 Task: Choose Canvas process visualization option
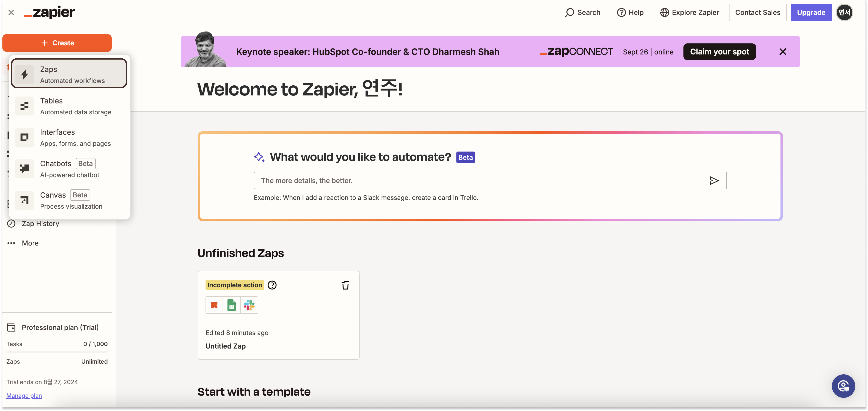point(69,200)
